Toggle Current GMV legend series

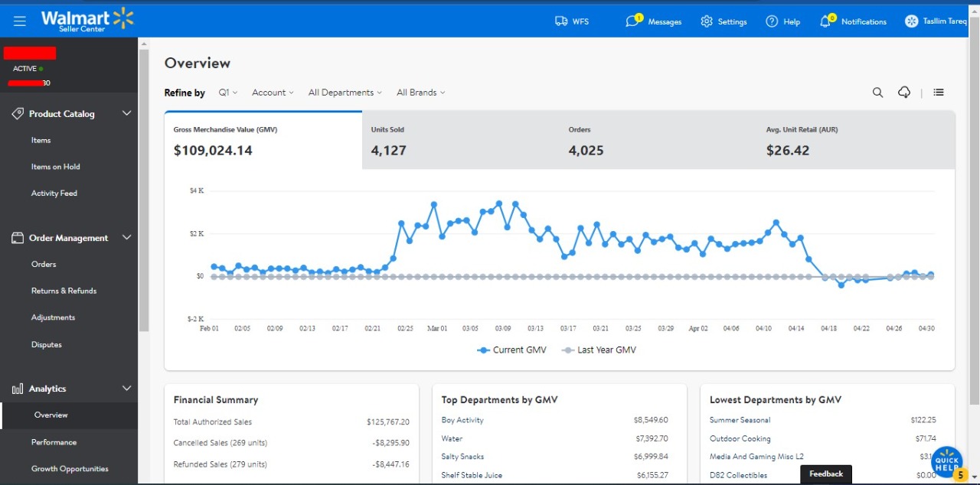coord(512,350)
